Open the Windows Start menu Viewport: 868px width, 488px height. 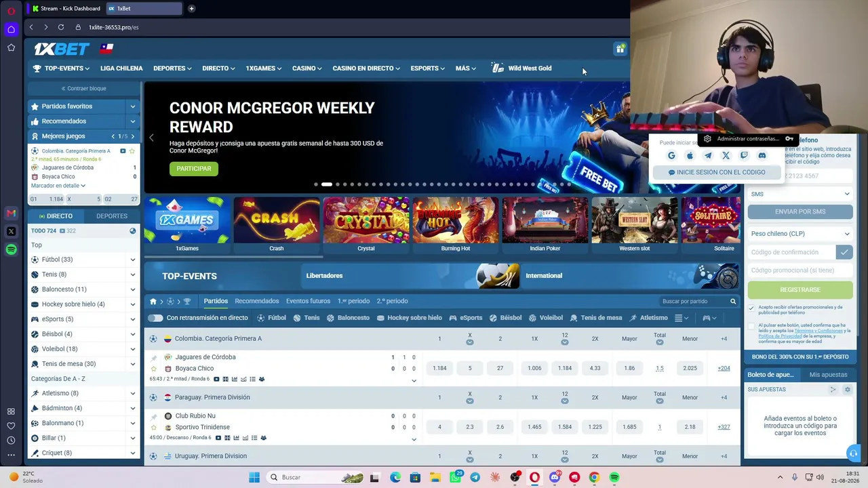254,477
